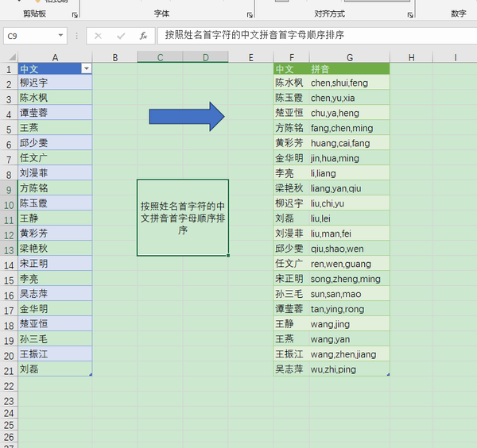Click cell liu,chi,yu
The image size is (477, 448).
(x=350, y=203)
